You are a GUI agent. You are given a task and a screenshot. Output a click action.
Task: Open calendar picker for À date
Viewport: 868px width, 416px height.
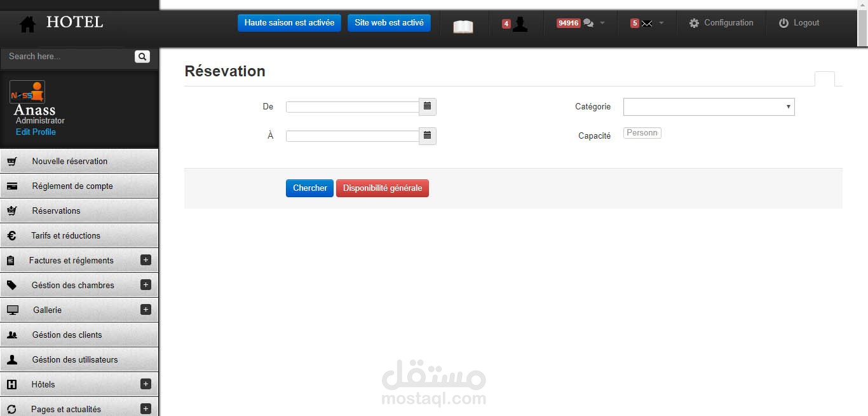tap(428, 135)
